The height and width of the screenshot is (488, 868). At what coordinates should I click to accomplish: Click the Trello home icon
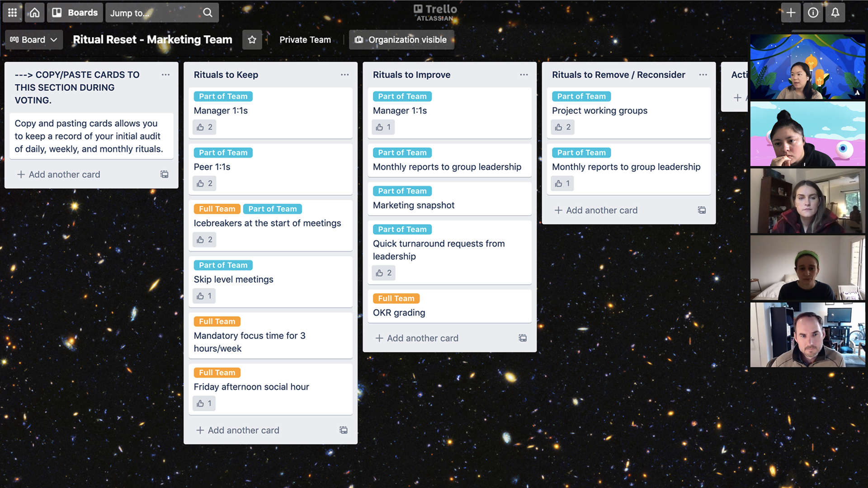click(34, 12)
